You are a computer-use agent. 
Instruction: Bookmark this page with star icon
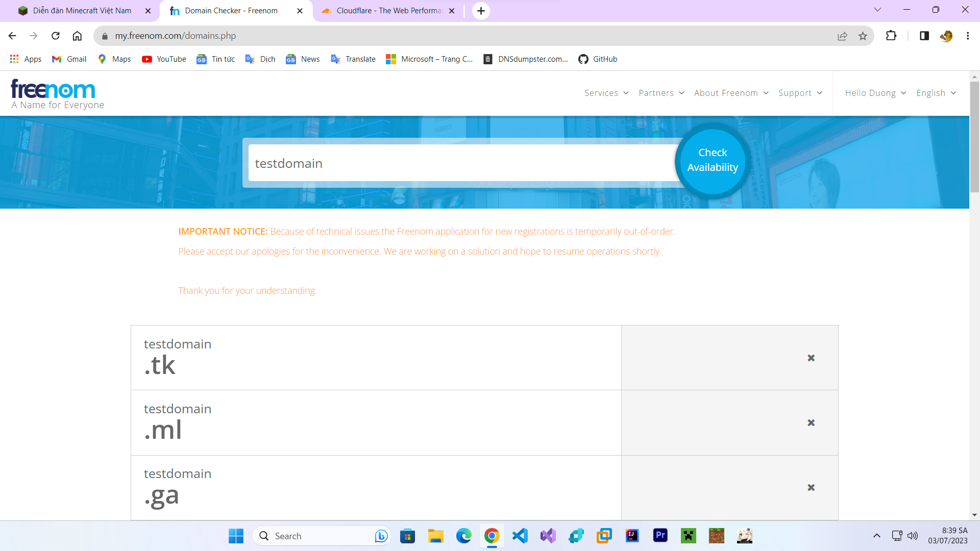863,36
